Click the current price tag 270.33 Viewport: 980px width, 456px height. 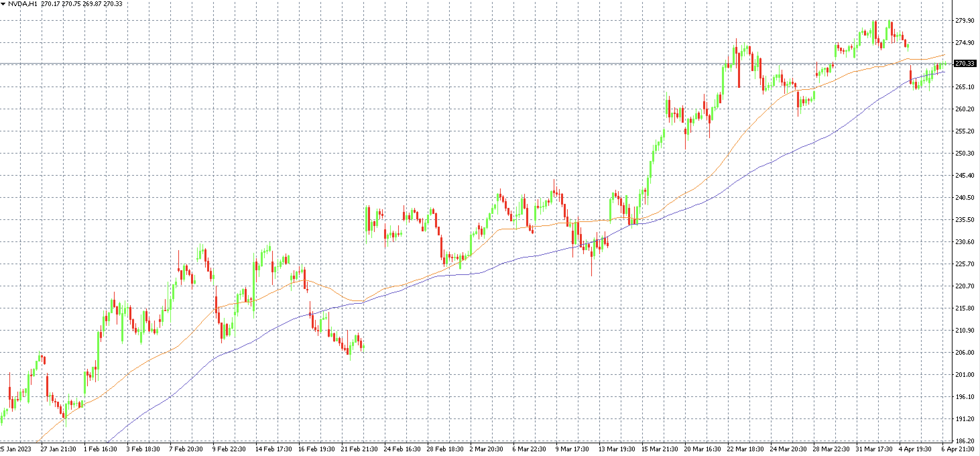tap(965, 64)
